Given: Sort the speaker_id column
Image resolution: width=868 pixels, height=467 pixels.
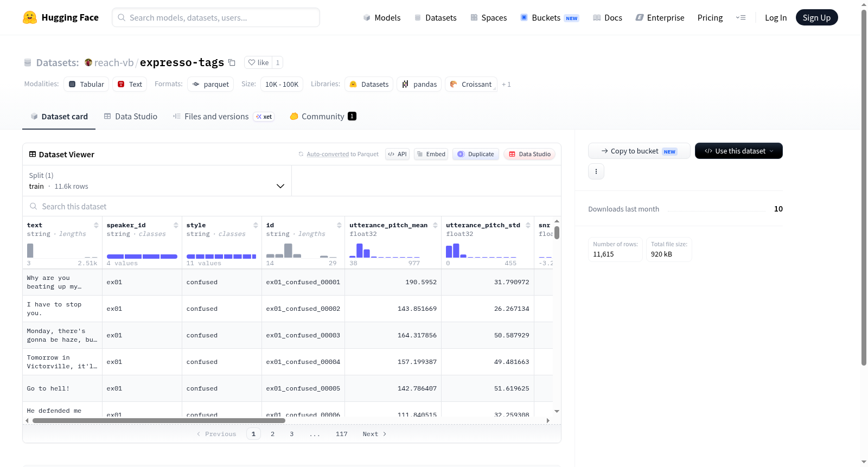Looking at the screenshot, I should click(176, 225).
